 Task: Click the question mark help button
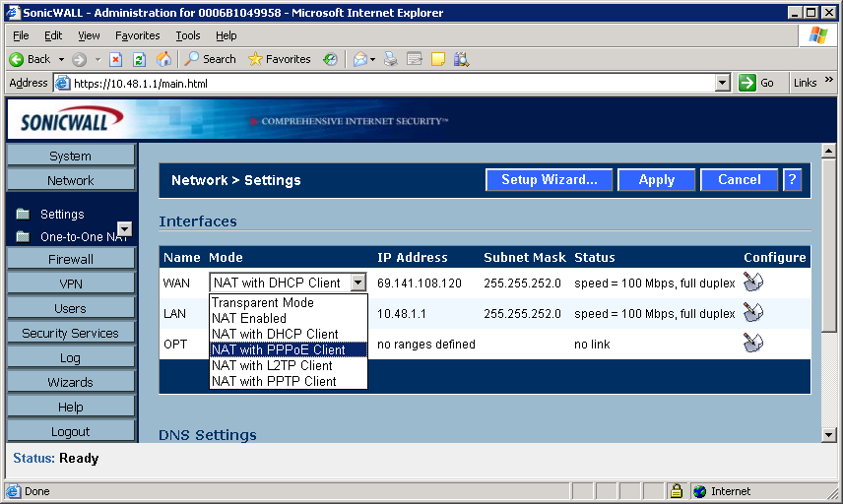(792, 180)
